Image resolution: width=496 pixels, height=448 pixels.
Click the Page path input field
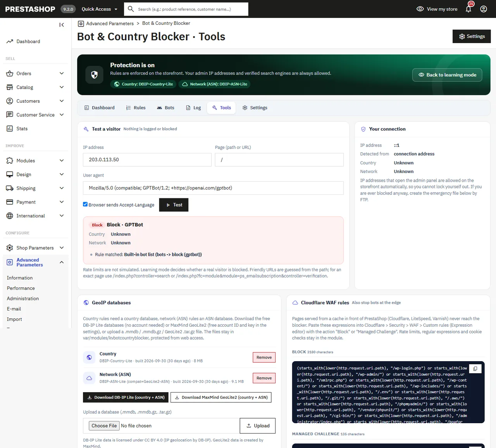[x=279, y=160]
